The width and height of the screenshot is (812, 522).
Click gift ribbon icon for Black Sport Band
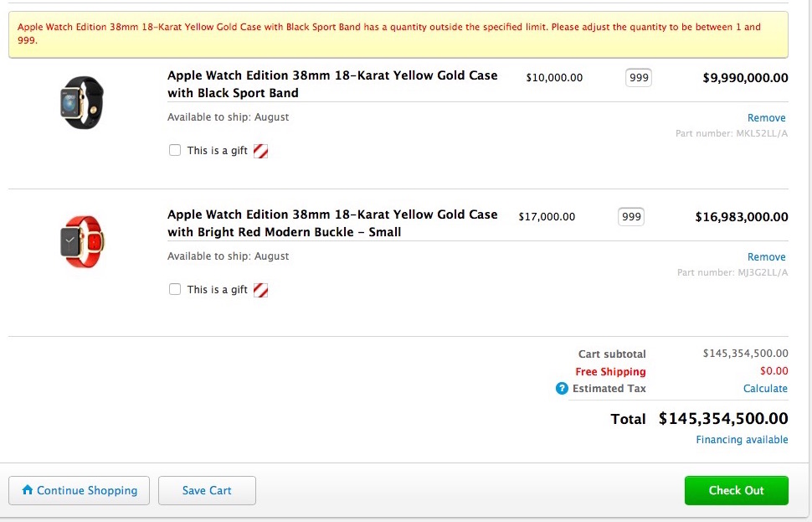point(260,151)
